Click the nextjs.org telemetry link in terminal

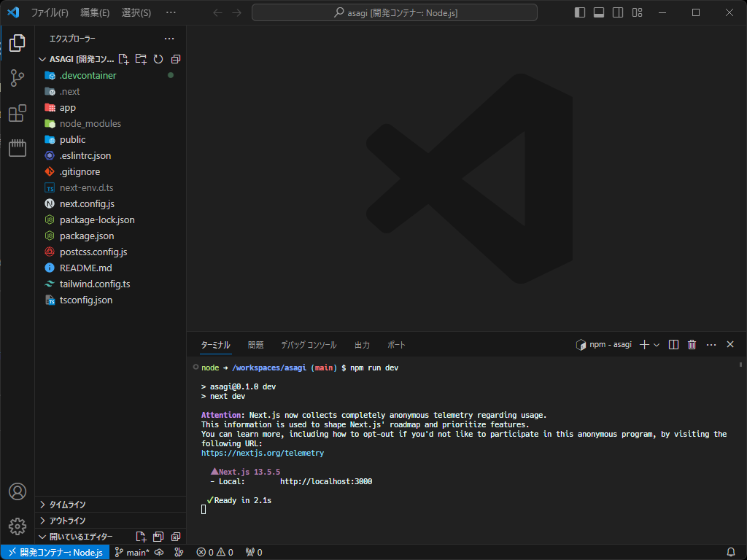(x=263, y=453)
